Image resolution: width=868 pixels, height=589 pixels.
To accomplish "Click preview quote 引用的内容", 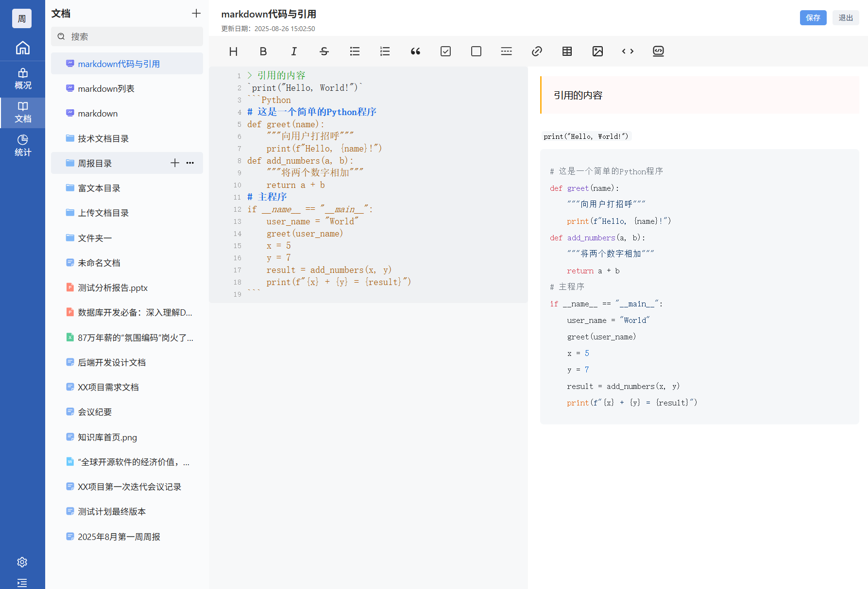I will point(578,95).
